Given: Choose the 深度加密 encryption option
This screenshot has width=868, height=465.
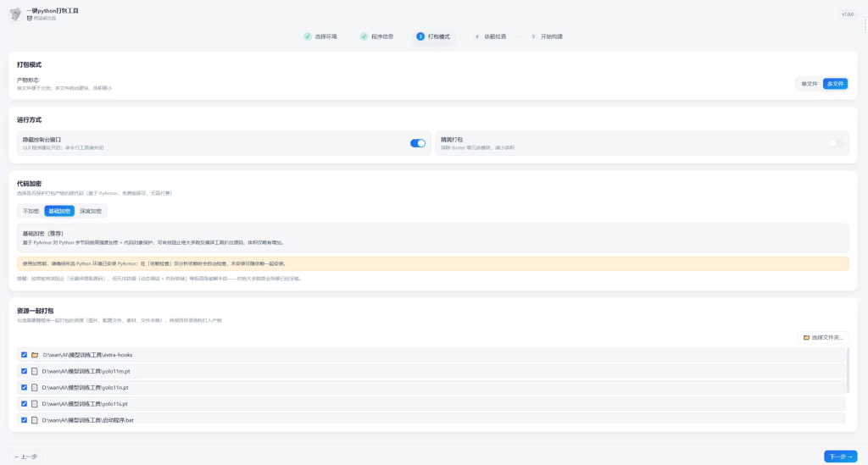Looking at the screenshot, I should pos(90,211).
